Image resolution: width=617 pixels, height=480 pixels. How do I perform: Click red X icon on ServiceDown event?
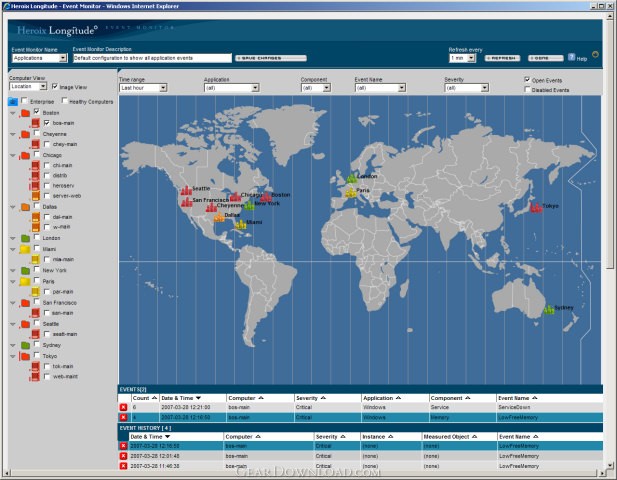point(123,407)
